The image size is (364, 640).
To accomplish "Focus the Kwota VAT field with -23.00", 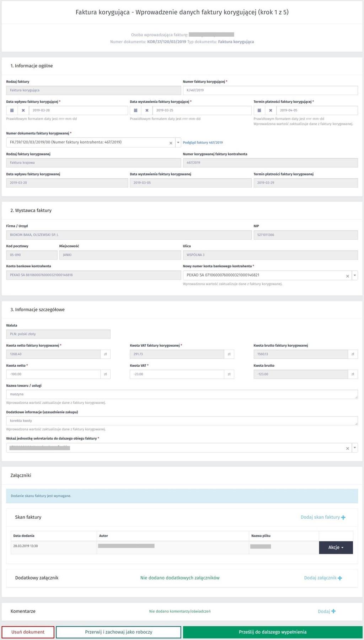I will [x=177, y=374].
